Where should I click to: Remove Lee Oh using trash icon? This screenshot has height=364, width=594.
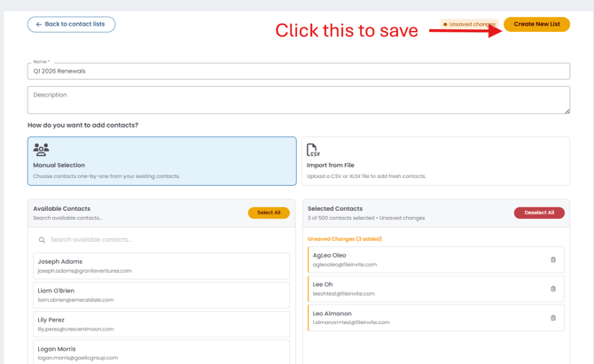pos(553,289)
